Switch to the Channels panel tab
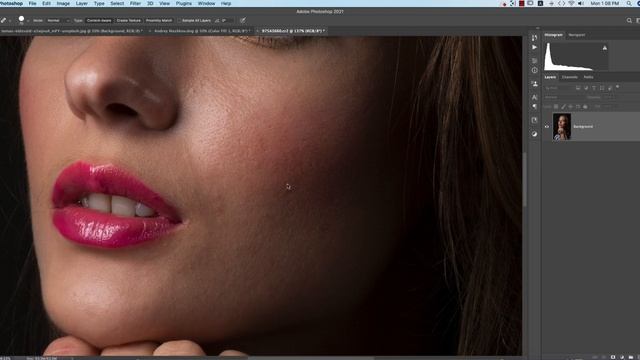The image size is (640, 360). point(570,77)
